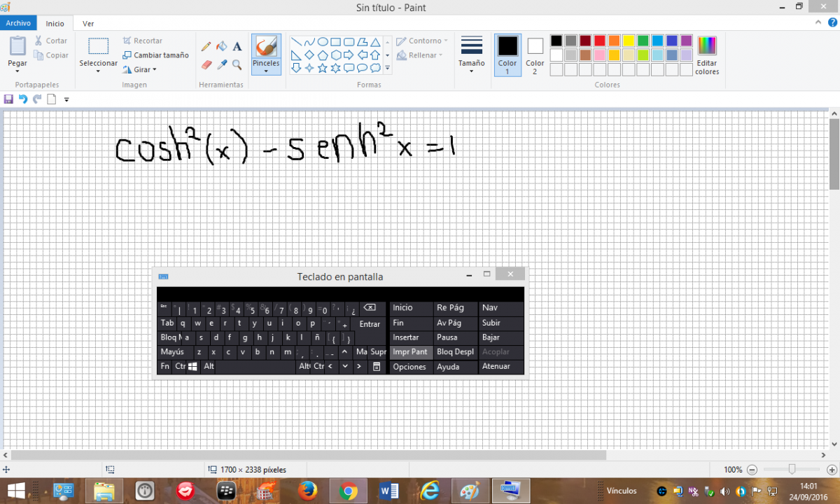
Task: Click Cambiar tamaño button
Action: [155, 55]
